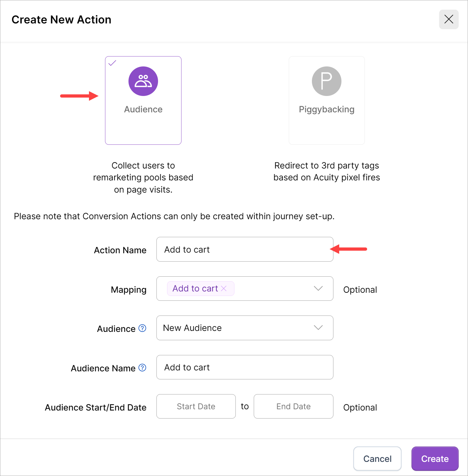Open the End Date picker field

[x=293, y=406]
